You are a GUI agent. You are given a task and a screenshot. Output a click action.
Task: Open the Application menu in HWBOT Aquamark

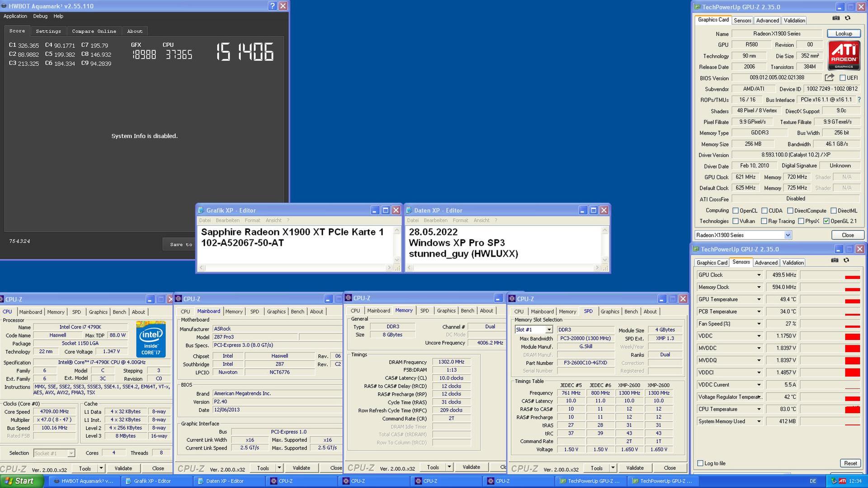click(15, 16)
